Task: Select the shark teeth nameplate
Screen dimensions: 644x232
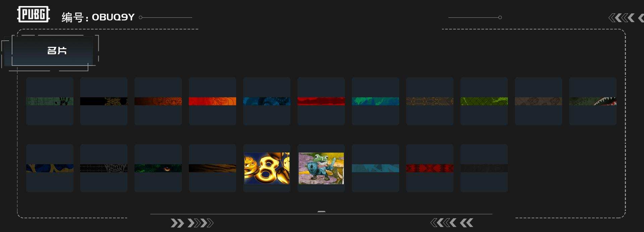Action: coord(593,101)
